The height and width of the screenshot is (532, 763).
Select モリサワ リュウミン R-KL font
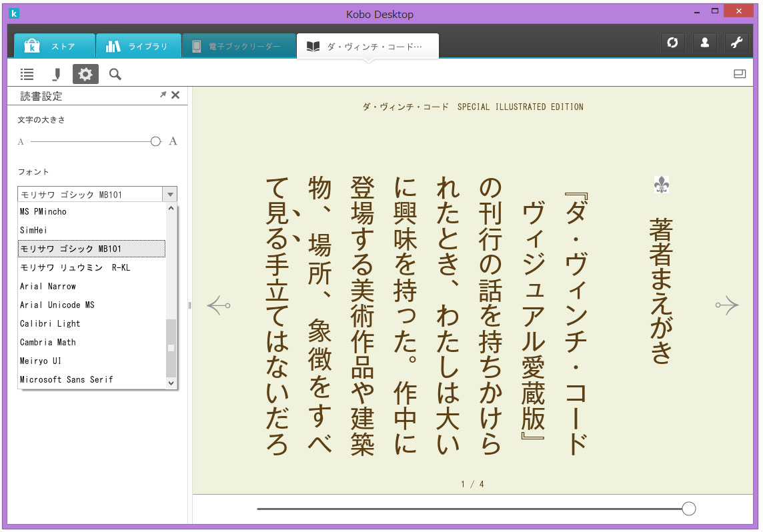[x=91, y=267]
